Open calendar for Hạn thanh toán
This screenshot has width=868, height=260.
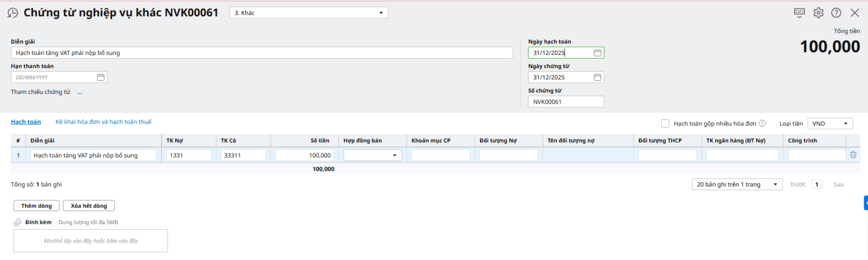(x=100, y=78)
